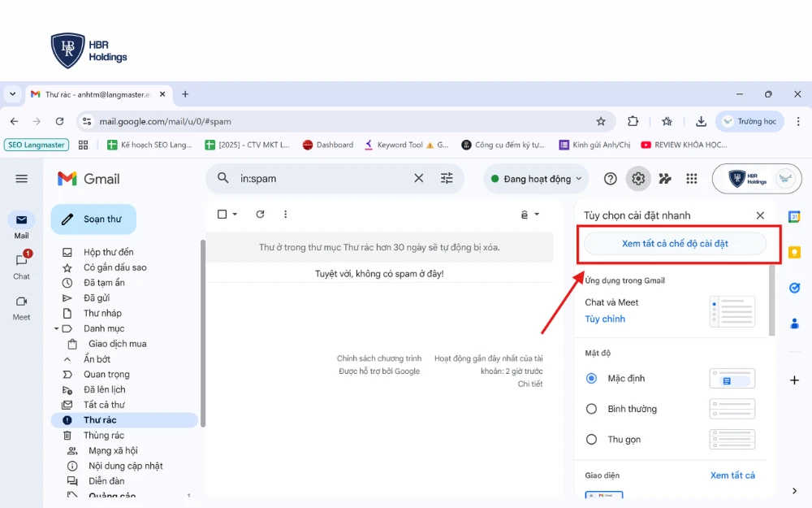Open Google apps grid launcher
The image size is (812, 508).
point(691,179)
